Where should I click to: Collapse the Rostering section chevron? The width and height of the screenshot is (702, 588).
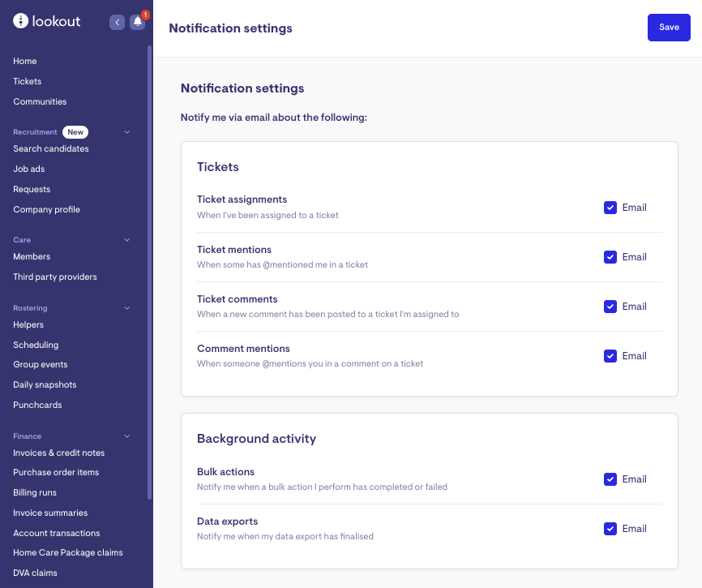tap(126, 308)
